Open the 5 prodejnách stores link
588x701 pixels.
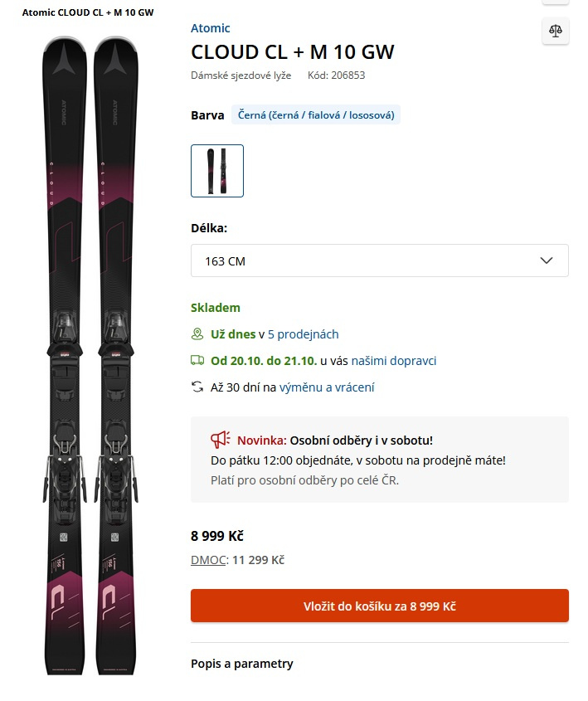(303, 334)
